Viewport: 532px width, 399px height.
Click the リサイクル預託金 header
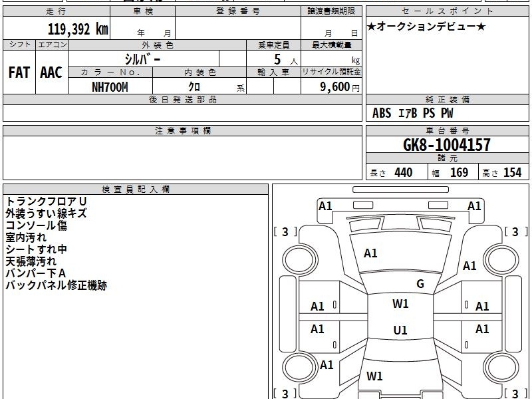[331, 72]
